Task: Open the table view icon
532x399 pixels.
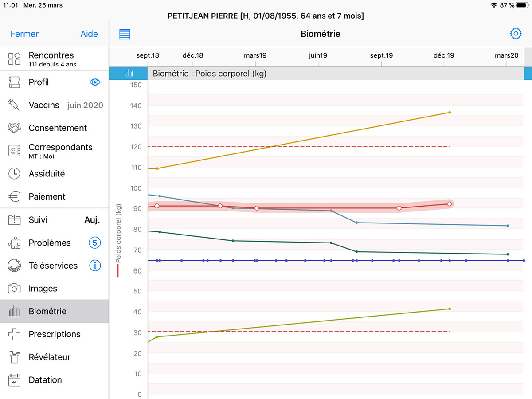Action: (x=125, y=34)
